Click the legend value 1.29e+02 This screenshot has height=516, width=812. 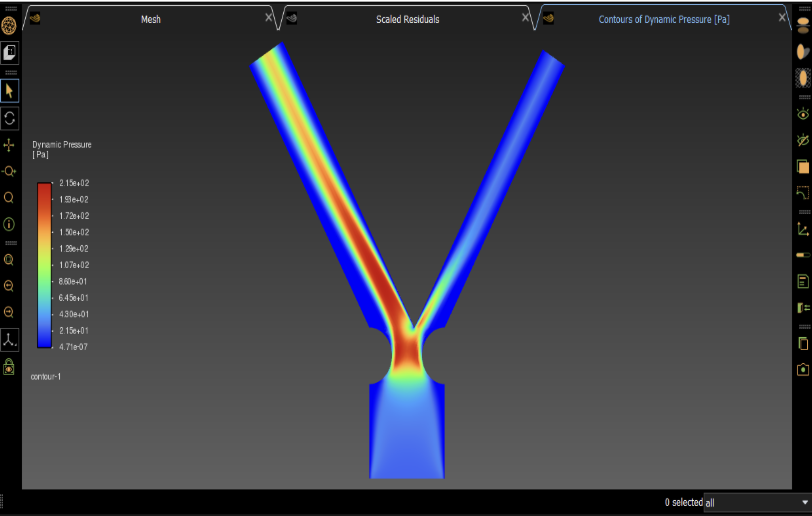tap(74, 249)
